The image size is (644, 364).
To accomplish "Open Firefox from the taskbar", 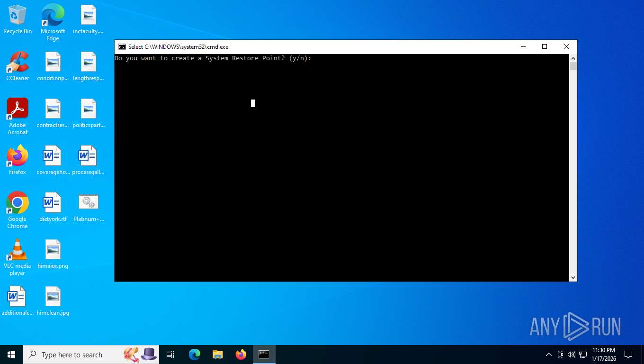I will coord(241,355).
